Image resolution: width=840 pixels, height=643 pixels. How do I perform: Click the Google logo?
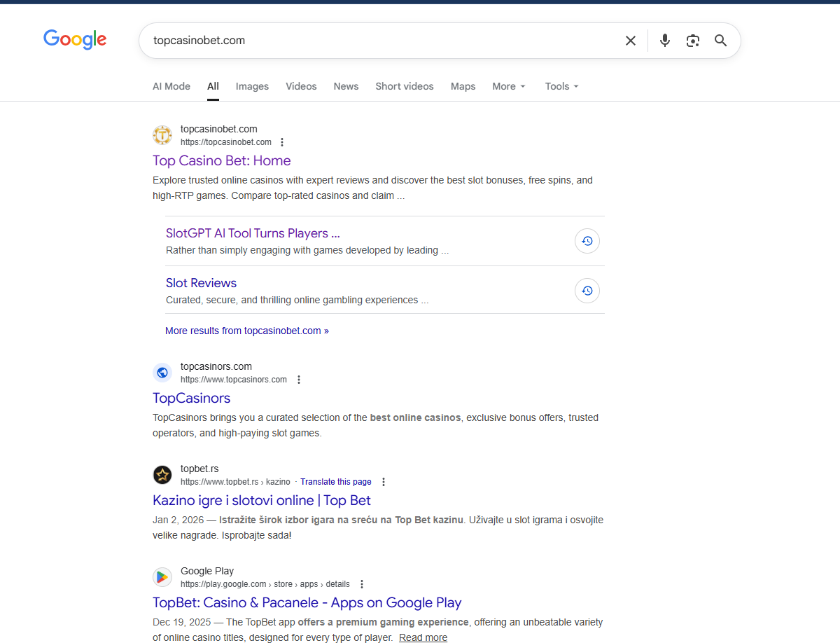75,40
